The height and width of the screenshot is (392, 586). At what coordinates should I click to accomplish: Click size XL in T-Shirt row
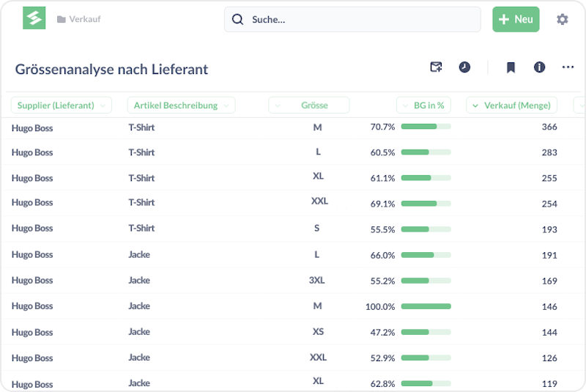[318, 176]
